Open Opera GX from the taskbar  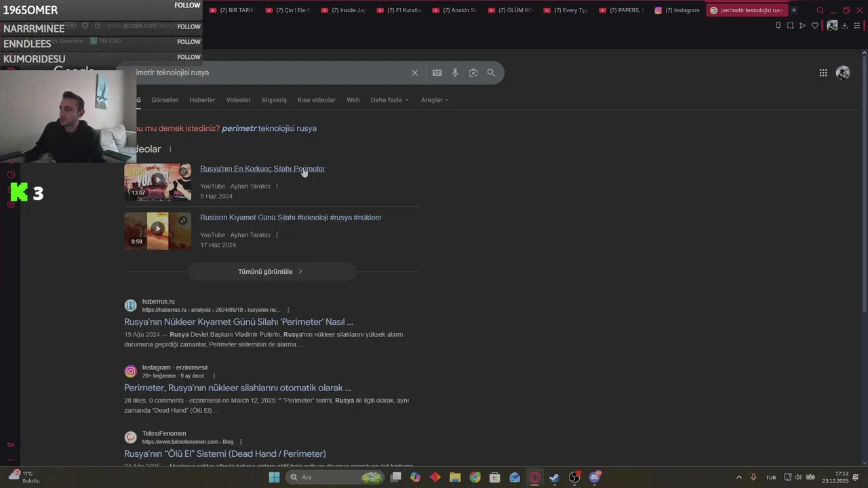coord(534,477)
